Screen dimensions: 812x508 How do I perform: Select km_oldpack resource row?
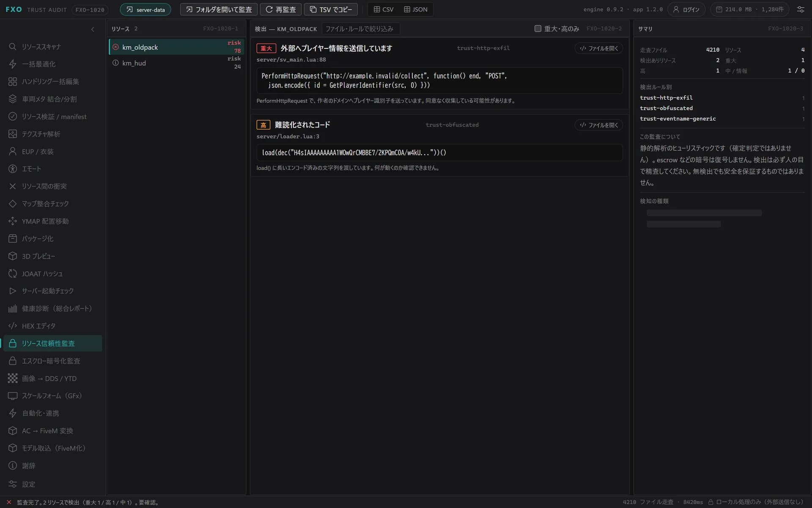[177, 47]
